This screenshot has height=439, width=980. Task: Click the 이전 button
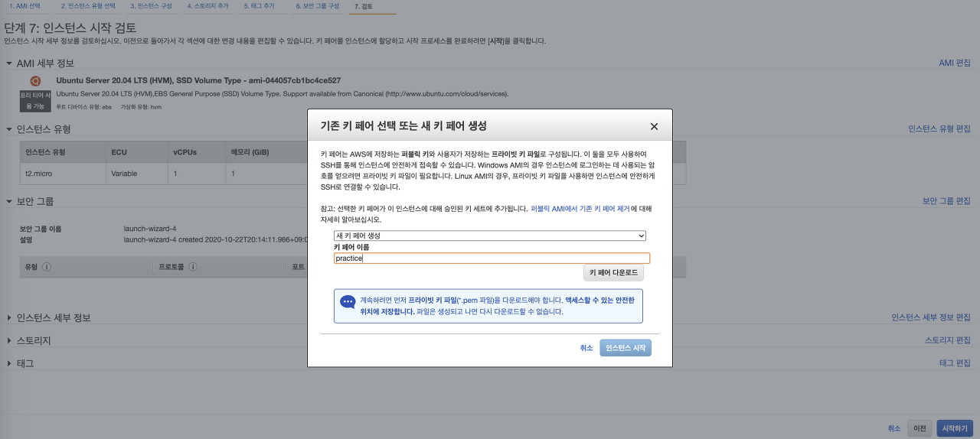coord(920,428)
